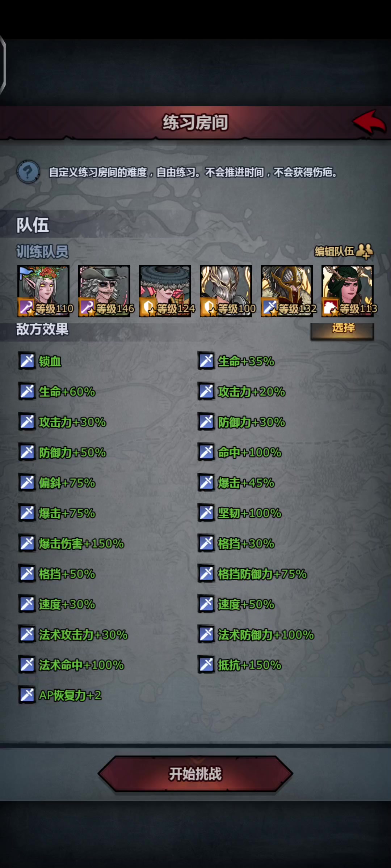Tap the edit team members icon
Viewport: 391px width, 868px height.
[365, 251]
